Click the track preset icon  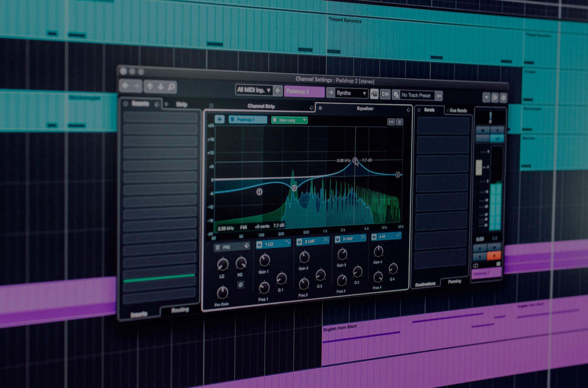(x=396, y=94)
